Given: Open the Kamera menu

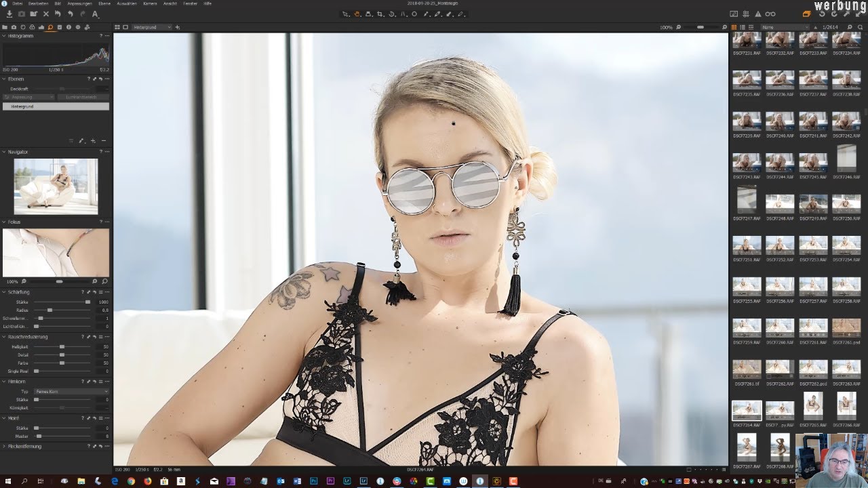Looking at the screenshot, I should coord(150,3).
